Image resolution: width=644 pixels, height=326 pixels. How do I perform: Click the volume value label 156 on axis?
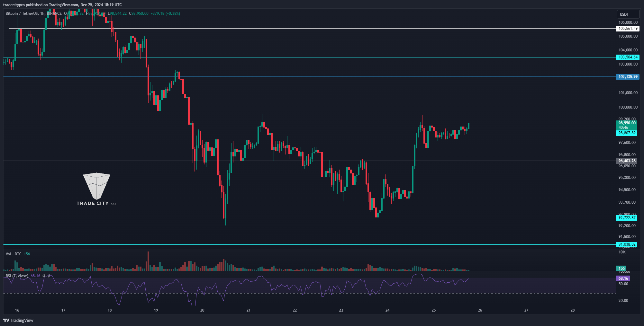(621, 269)
